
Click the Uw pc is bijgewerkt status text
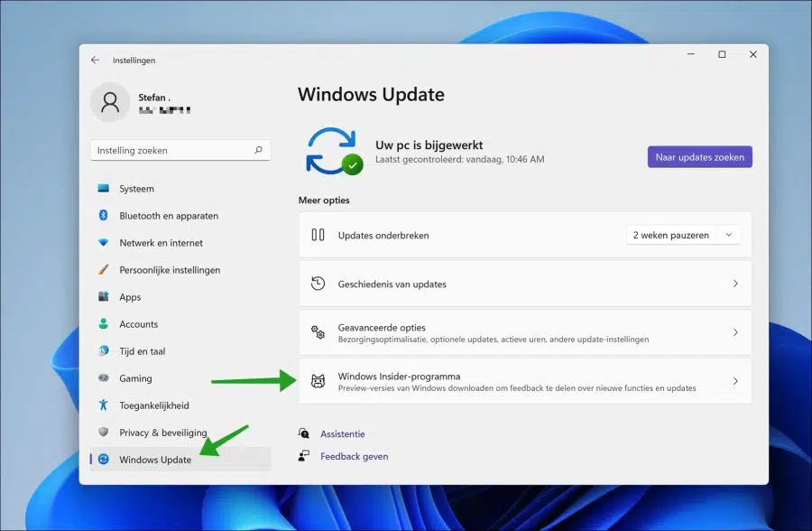coord(429,144)
